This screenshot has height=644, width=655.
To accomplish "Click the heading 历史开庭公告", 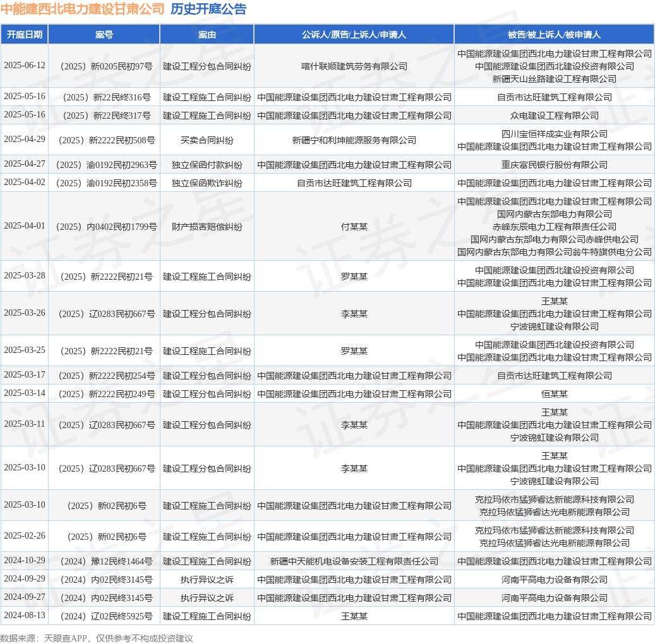I will point(208,9).
